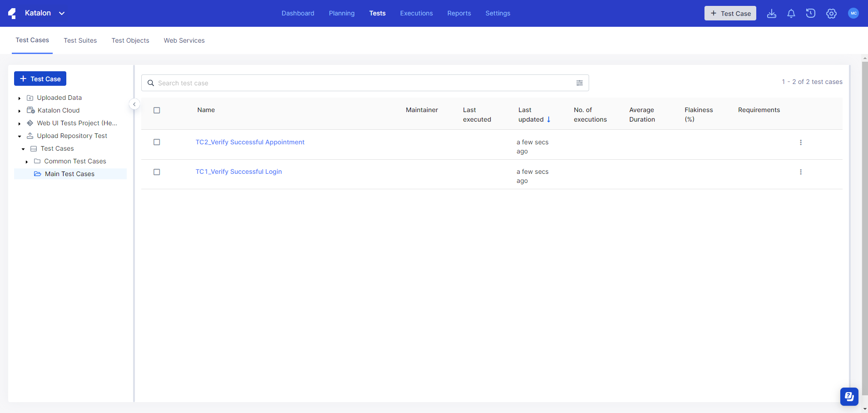The height and width of the screenshot is (413, 868).
Task: Click the blue Test Case button in sidebar
Action: [40, 79]
